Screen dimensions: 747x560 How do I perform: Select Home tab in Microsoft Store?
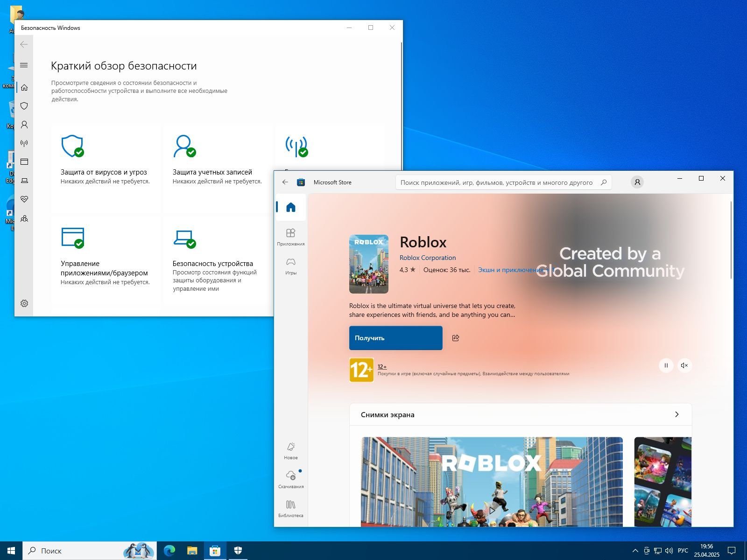coord(291,207)
